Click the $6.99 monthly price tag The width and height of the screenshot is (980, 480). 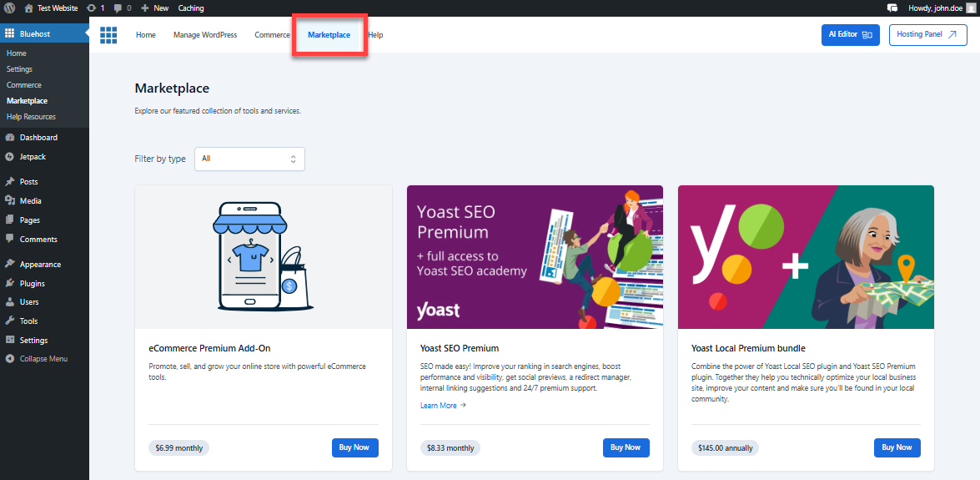178,448
